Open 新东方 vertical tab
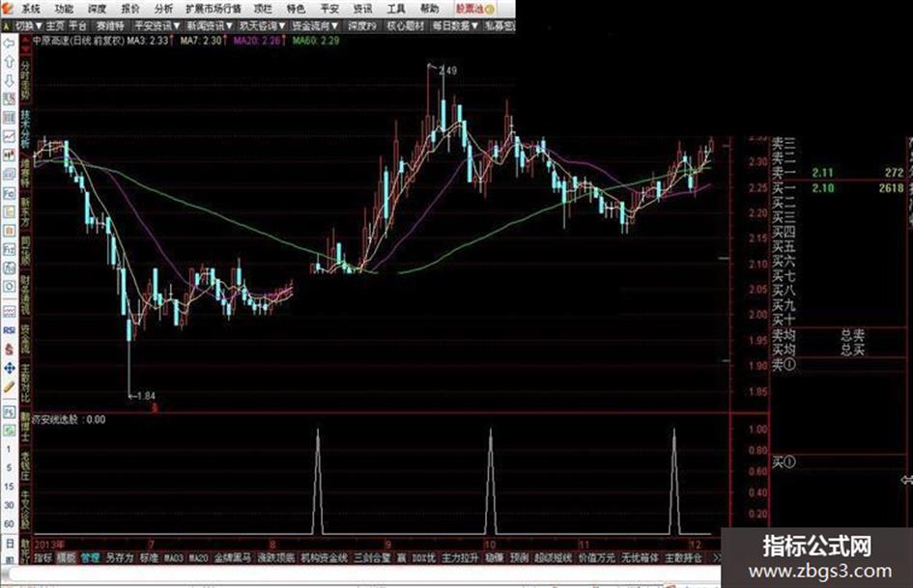The image size is (913, 588). tap(26, 211)
